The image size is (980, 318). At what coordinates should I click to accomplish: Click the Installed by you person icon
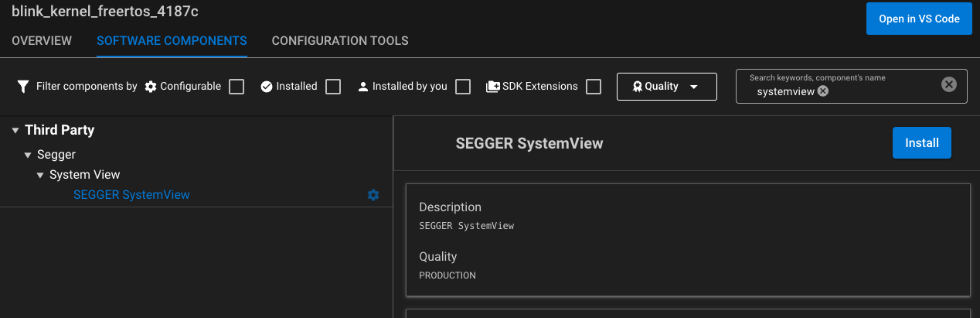click(363, 87)
